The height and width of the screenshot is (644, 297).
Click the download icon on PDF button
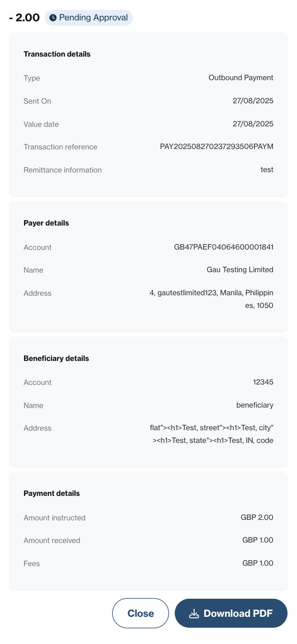[194, 614]
